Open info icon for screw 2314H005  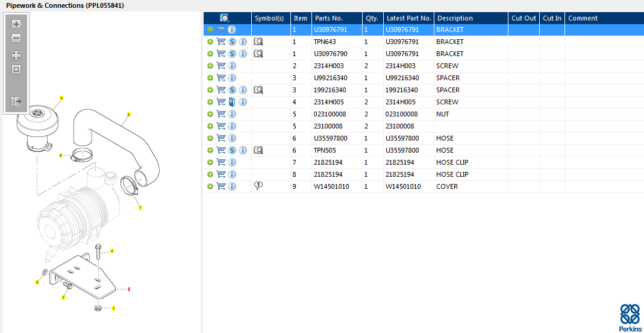[243, 101]
